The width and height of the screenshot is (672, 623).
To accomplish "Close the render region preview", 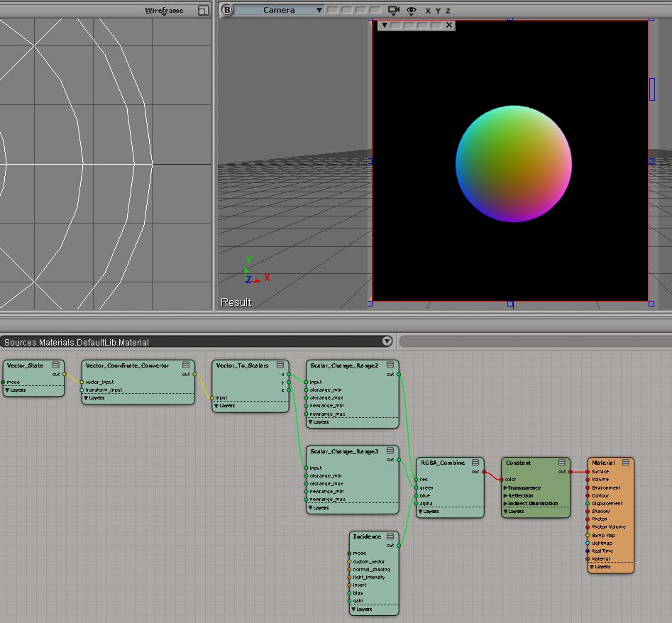I will point(449,25).
